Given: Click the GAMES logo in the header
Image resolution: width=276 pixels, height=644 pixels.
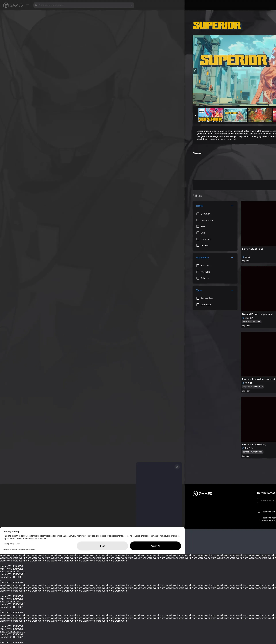Looking at the screenshot, I should pyautogui.click(x=13, y=5).
